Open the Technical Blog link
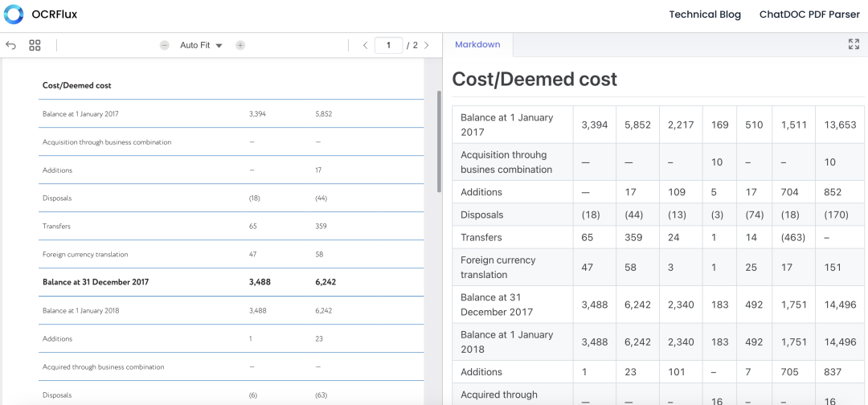868x405 pixels. 705,14
